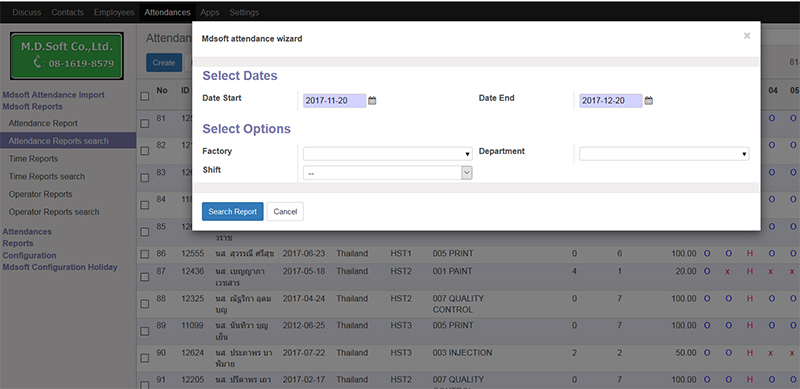Open Mdsoft Attendance Import section
This screenshot has height=389, width=800.
(x=54, y=95)
